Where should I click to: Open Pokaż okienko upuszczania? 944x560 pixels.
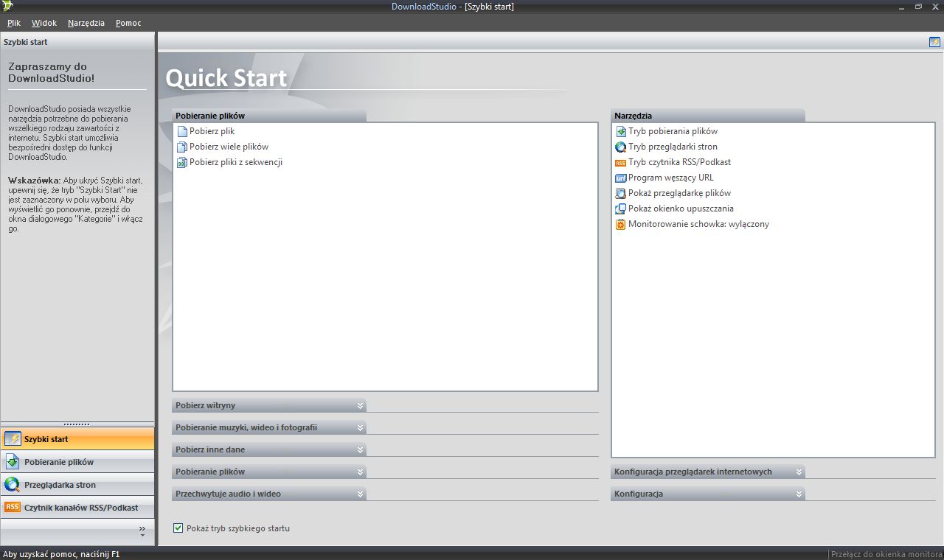click(680, 209)
